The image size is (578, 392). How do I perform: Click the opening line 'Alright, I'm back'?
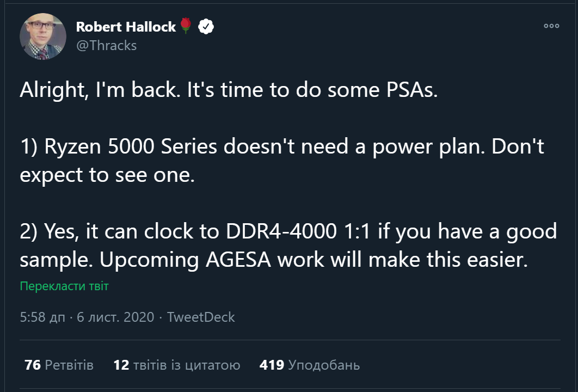(96, 90)
